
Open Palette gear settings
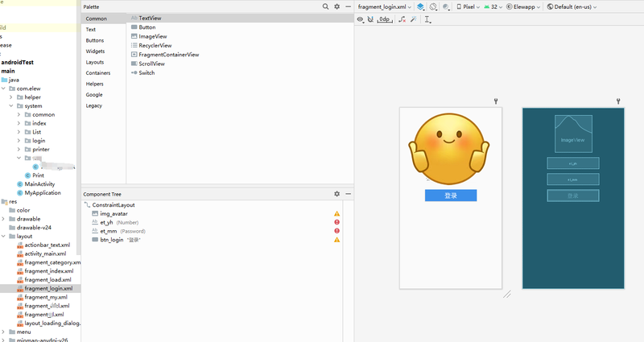point(336,6)
